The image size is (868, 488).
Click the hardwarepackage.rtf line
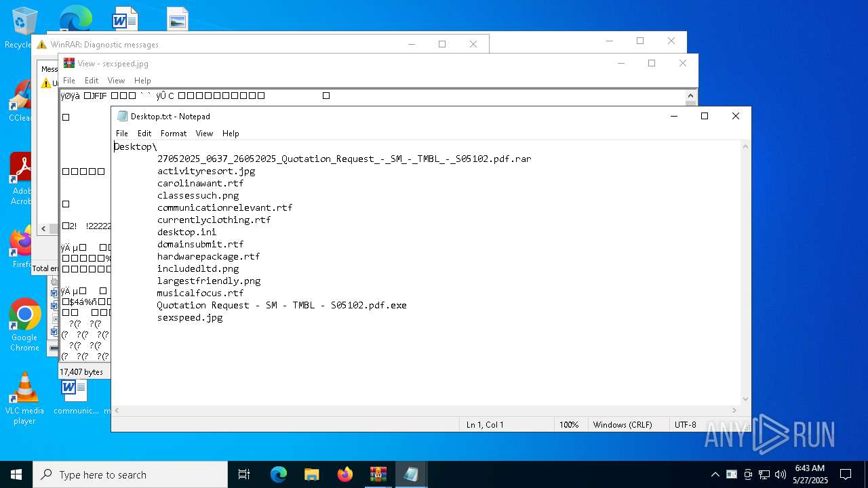click(x=209, y=256)
